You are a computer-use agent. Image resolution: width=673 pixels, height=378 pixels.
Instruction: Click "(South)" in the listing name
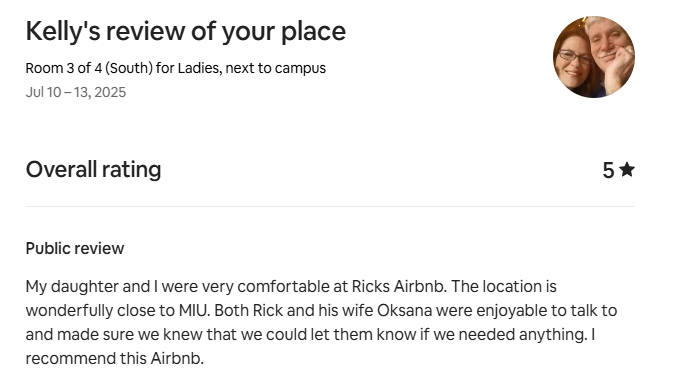128,68
